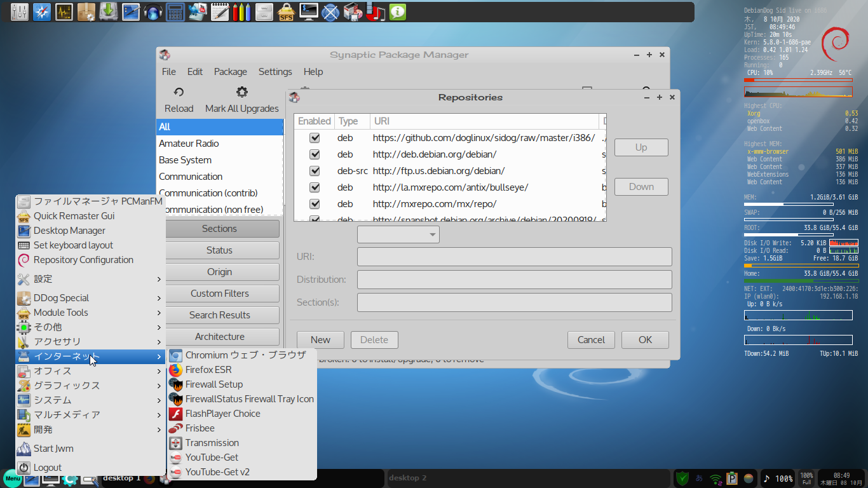Open the file cabinet drawer icon
Image resolution: width=868 pixels, height=488 pixels.
coord(264,11)
